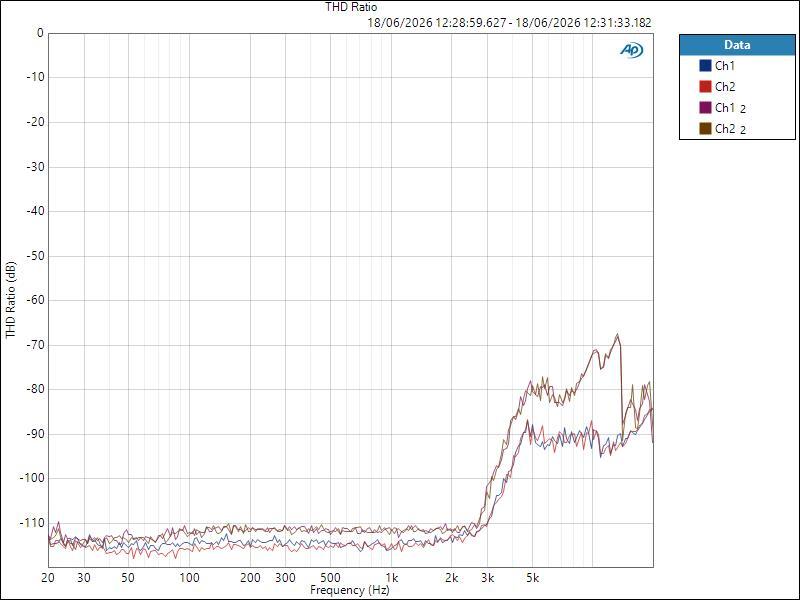Image resolution: width=800 pixels, height=600 pixels.
Task: Click the 0 dB axis tick label
Action: click(41, 33)
